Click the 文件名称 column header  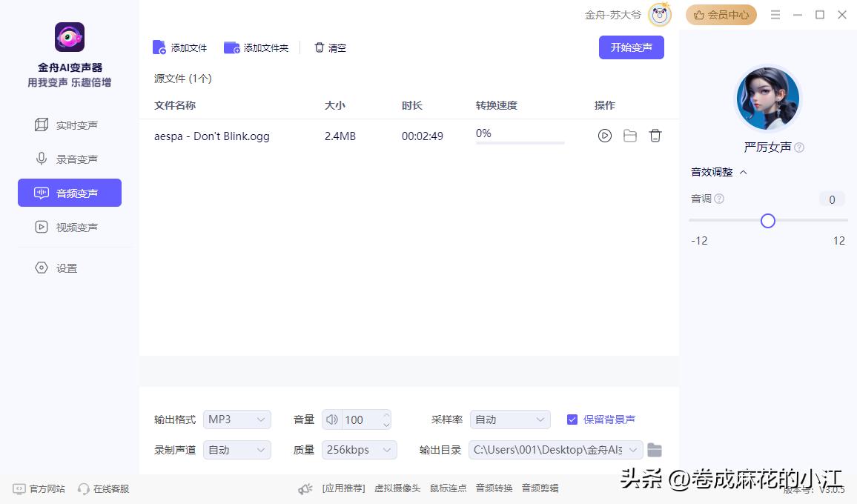(175, 105)
